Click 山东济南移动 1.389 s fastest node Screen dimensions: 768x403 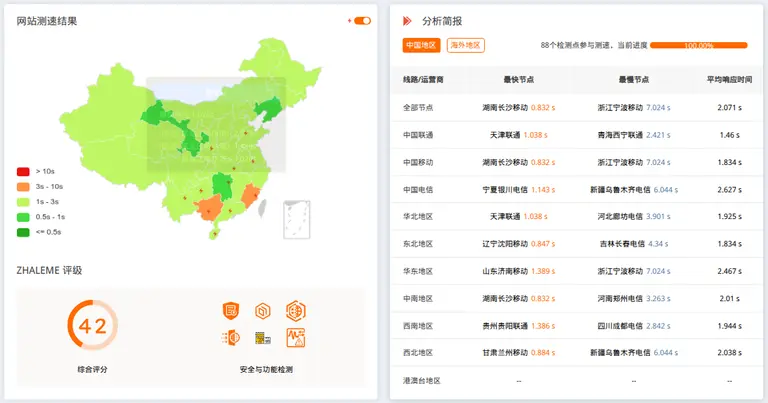tap(519, 271)
